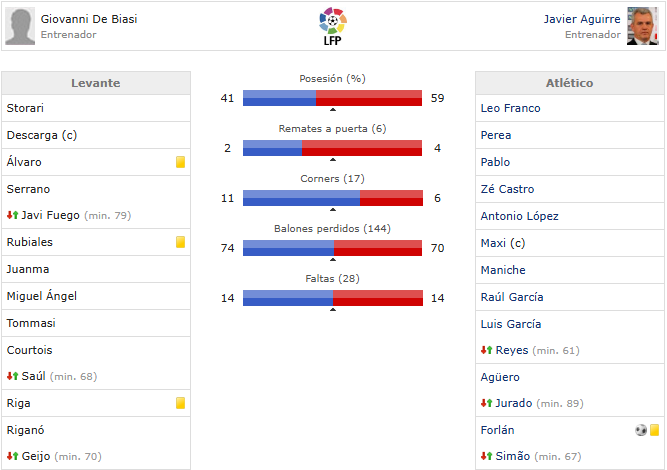The height and width of the screenshot is (470, 667).
Task: Click substitution arrows next to Javi Fuego
Action: (x=12, y=215)
